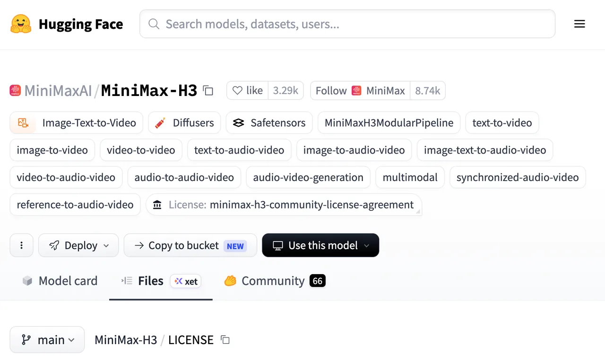This screenshot has width=605, height=364.
Task: Copy the LICENSE file path
Action: point(225,340)
